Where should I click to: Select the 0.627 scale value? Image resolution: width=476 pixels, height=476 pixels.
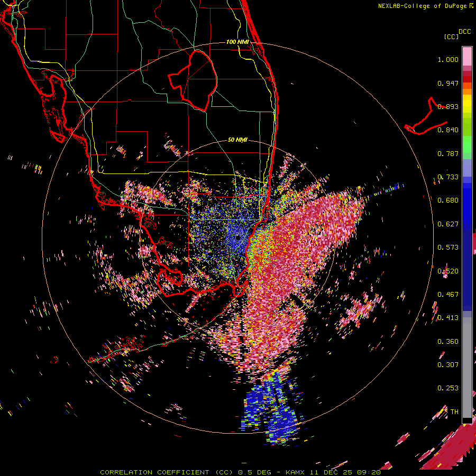pos(448,224)
